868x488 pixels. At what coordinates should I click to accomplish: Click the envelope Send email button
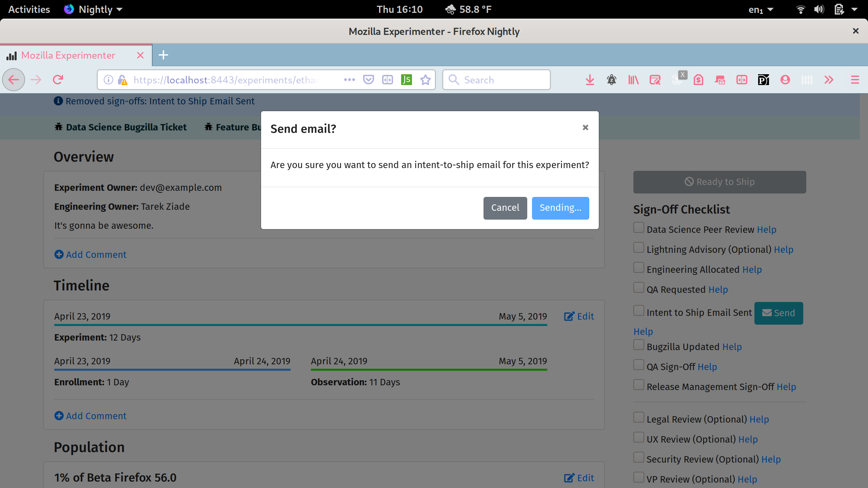point(778,313)
